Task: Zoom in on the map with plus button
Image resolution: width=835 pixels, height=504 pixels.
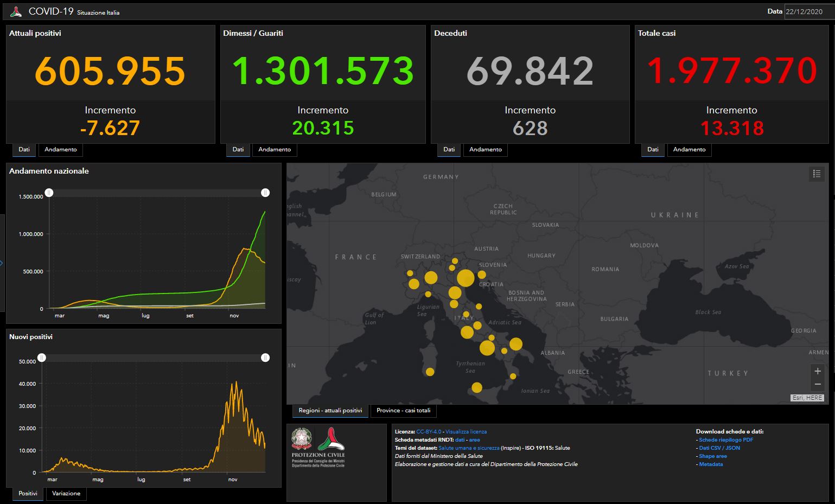Action: click(x=818, y=371)
